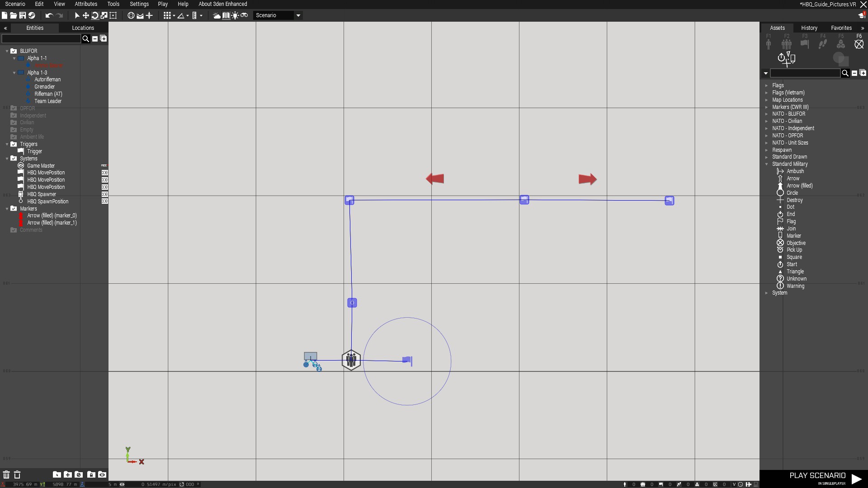Collapse the Markers folder in entity list

click(x=7, y=209)
